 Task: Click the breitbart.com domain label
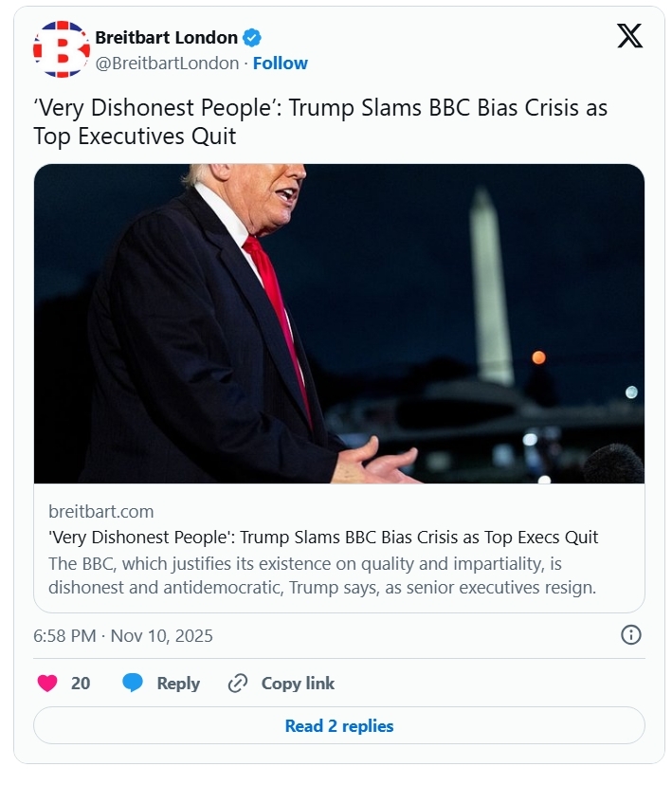(x=100, y=511)
